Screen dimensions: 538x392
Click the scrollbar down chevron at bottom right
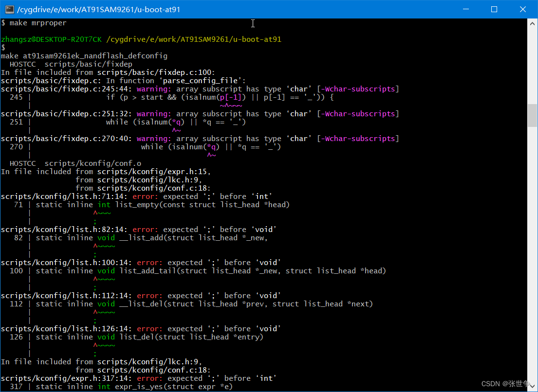(533, 385)
